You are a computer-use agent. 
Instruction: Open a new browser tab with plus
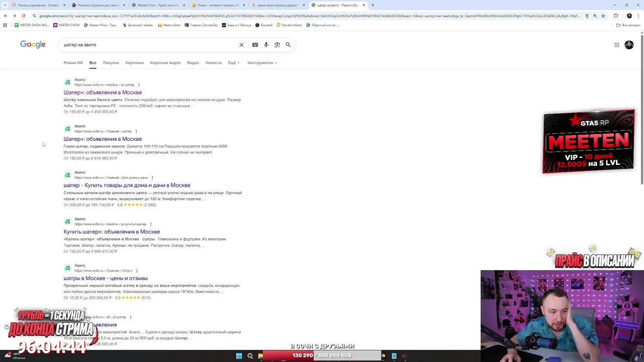click(373, 5)
